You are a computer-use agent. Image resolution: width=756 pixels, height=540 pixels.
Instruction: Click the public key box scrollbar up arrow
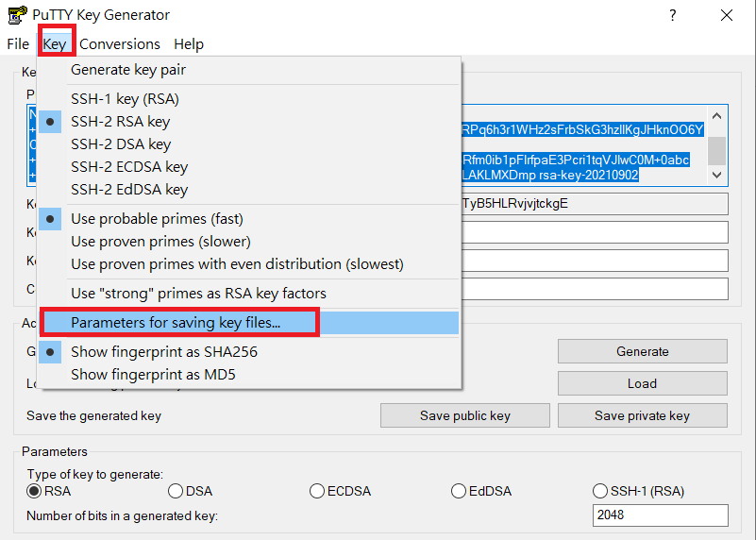coord(717,116)
